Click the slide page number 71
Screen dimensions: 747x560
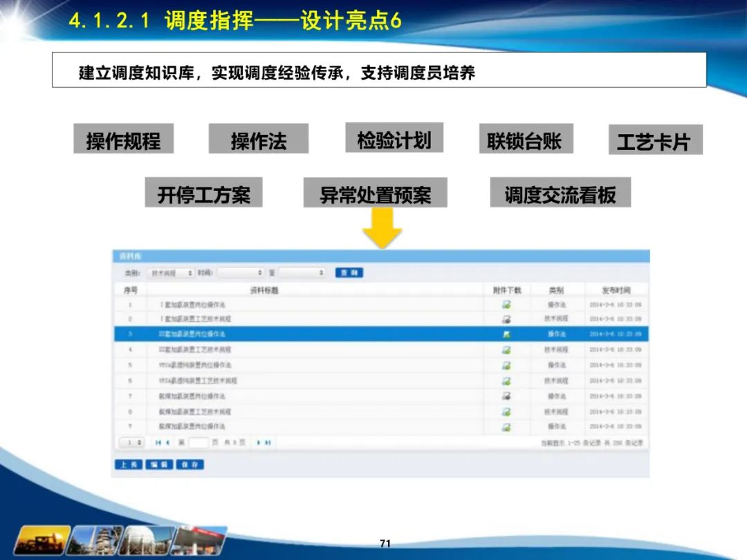point(385,543)
